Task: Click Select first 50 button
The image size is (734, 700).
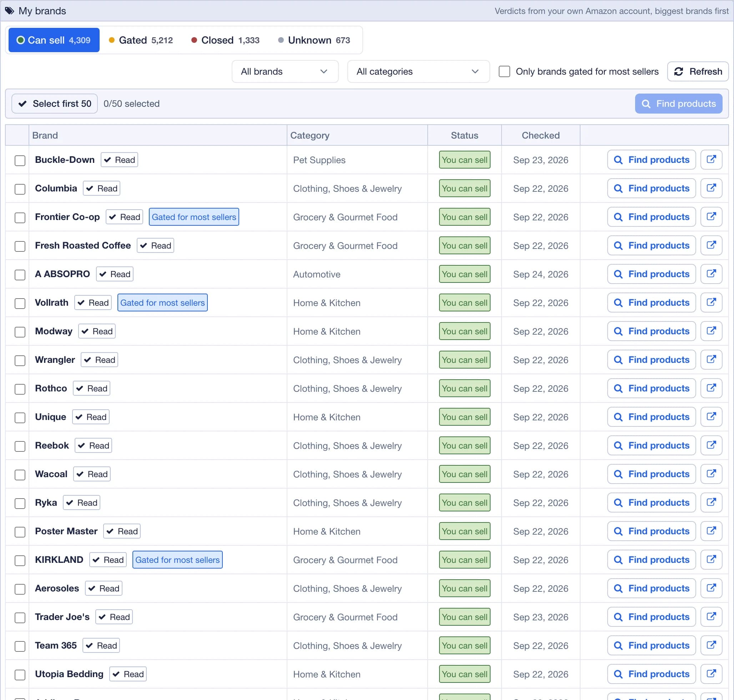Action: (55, 103)
